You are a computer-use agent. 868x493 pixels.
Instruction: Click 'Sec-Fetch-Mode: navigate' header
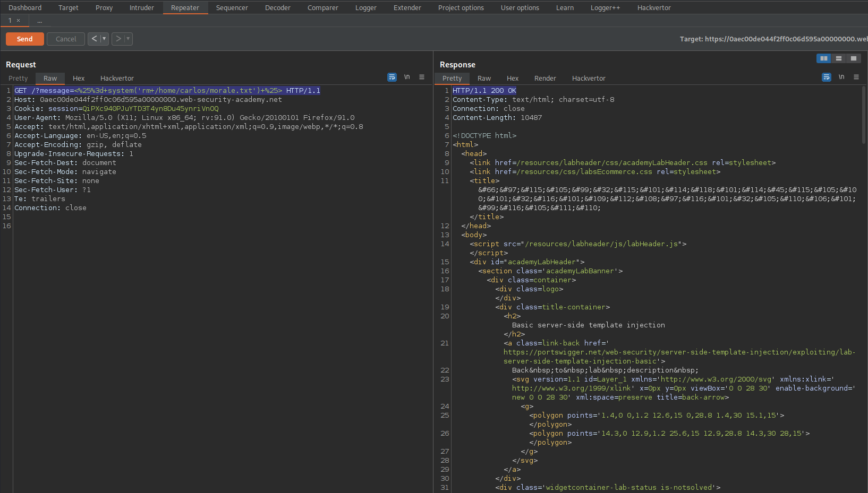coord(65,171)
